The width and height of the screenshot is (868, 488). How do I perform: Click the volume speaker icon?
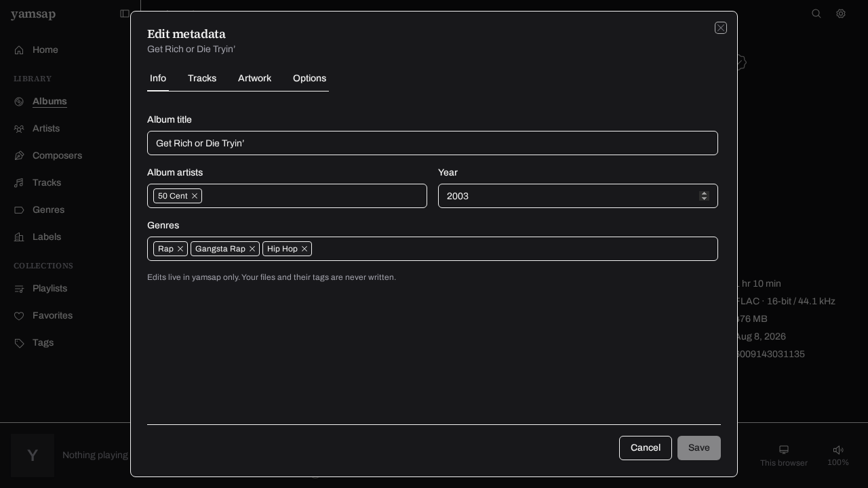tap(838, 449)
